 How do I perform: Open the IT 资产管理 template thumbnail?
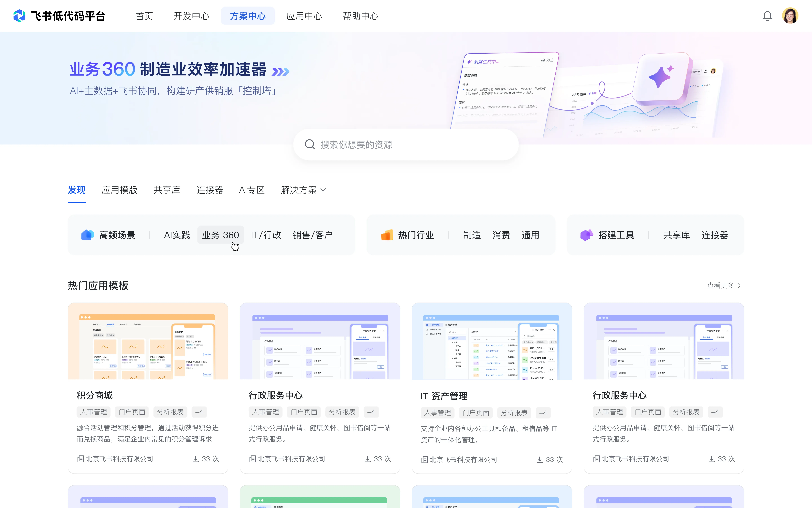tap(492, 341)
